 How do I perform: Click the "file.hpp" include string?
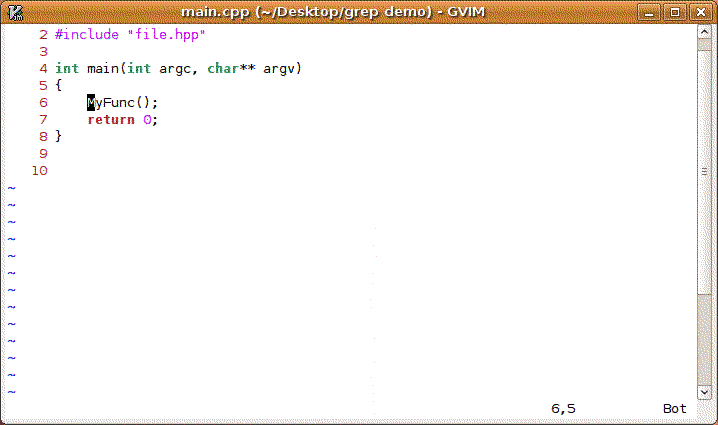(166, 34)
